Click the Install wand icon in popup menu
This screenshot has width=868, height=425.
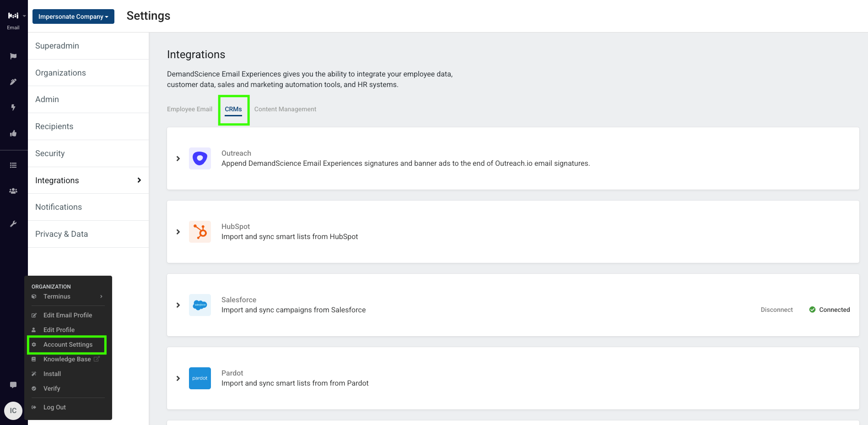34,374
